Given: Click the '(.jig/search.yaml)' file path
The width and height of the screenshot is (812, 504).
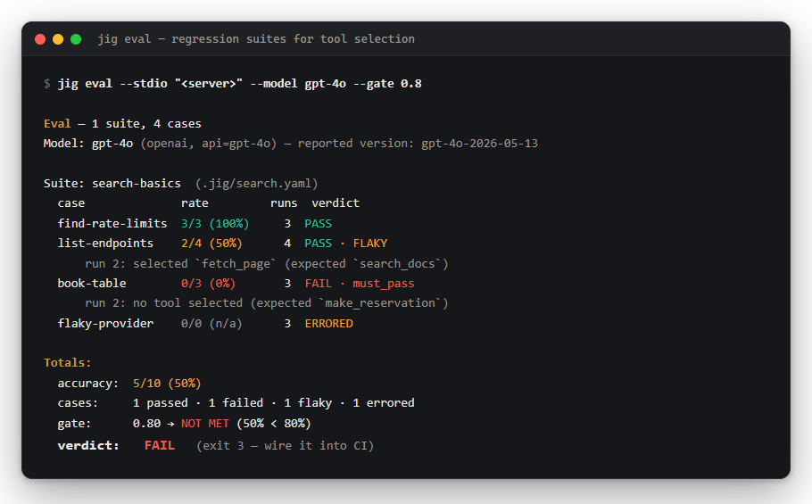Looking at the screenshot, I should (257, 184).
